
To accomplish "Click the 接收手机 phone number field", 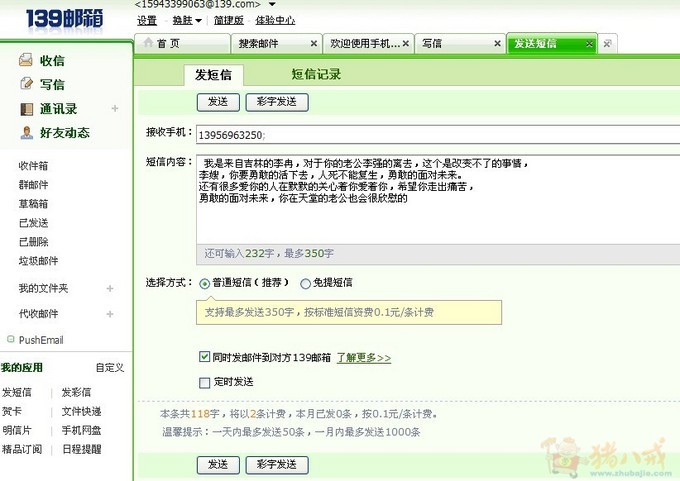I will pos(438,135).
